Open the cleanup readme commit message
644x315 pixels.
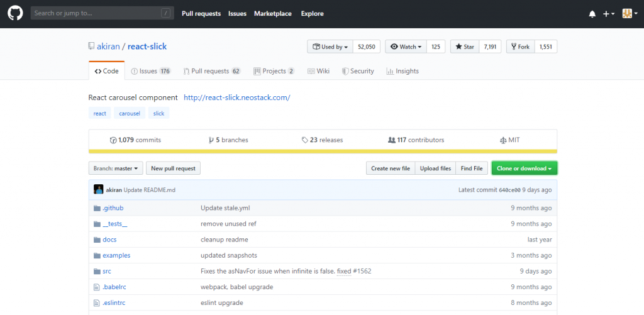tap(225, 240)
